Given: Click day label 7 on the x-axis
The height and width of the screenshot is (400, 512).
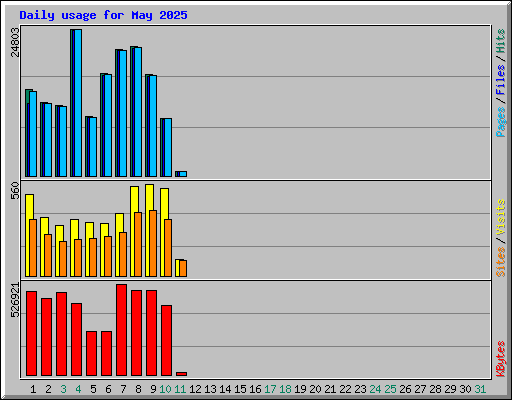Looking at the screenshot, I should click(x=123, y=389).
